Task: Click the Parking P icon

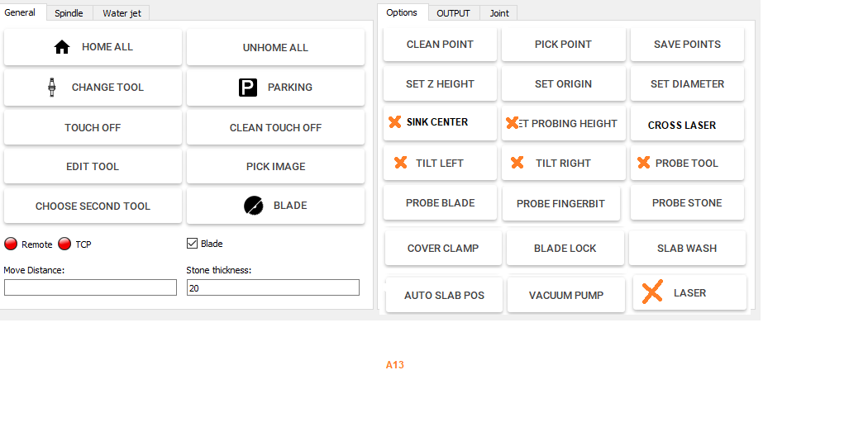Action: coord(248,88)
